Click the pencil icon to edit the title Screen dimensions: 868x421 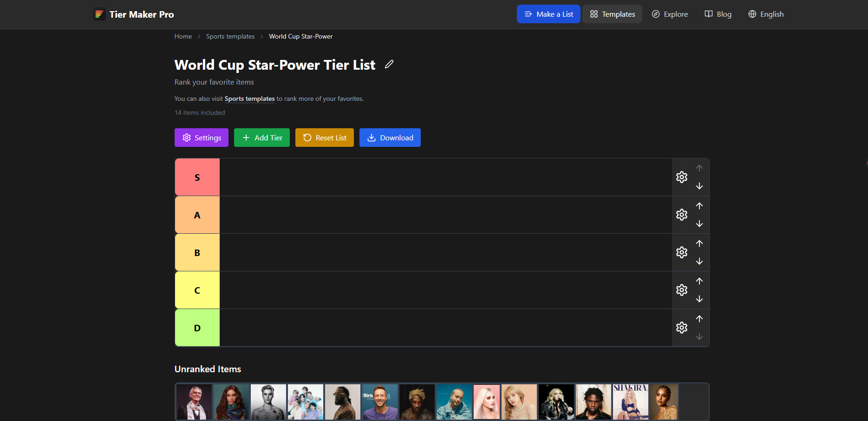tap(389, 65)
